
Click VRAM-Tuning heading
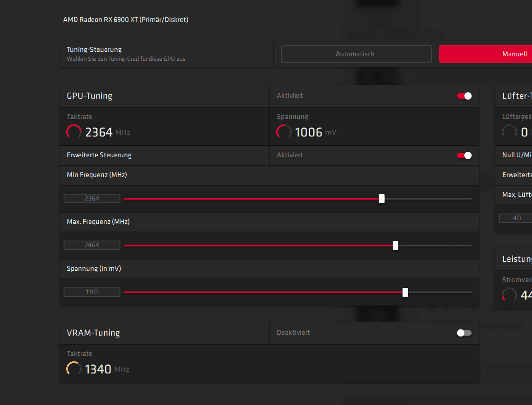[x=93, y=333]
